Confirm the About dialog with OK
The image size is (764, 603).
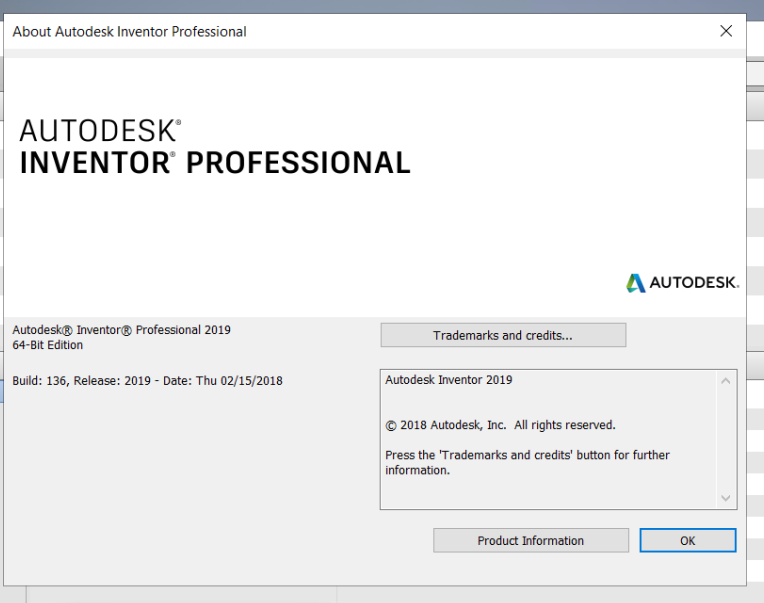pyautogui.click(x=688, y=541)
